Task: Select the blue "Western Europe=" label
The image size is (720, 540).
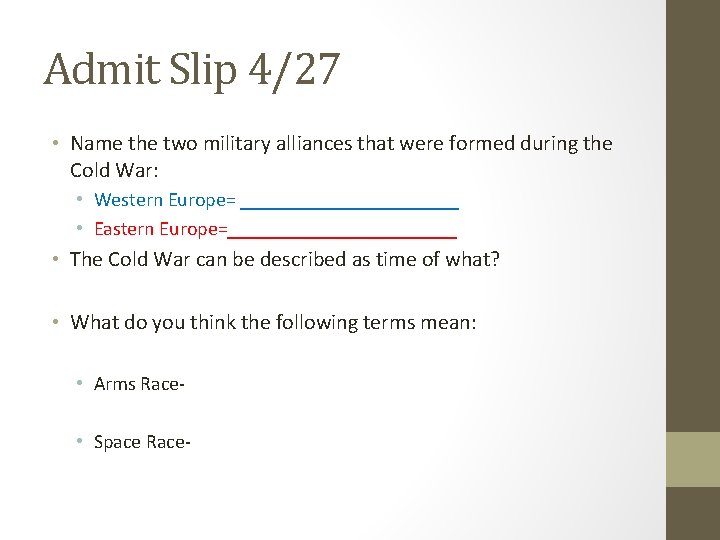Action: point(166,200)
